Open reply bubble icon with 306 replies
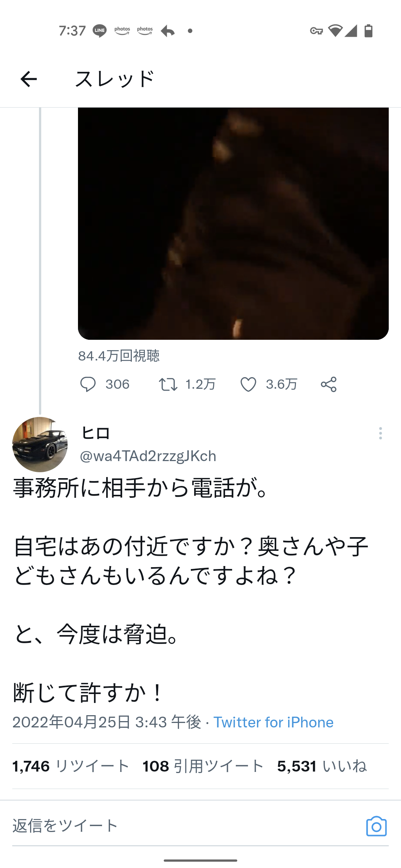The height and width of the screenshot is (868, 401). pos(88,384)
